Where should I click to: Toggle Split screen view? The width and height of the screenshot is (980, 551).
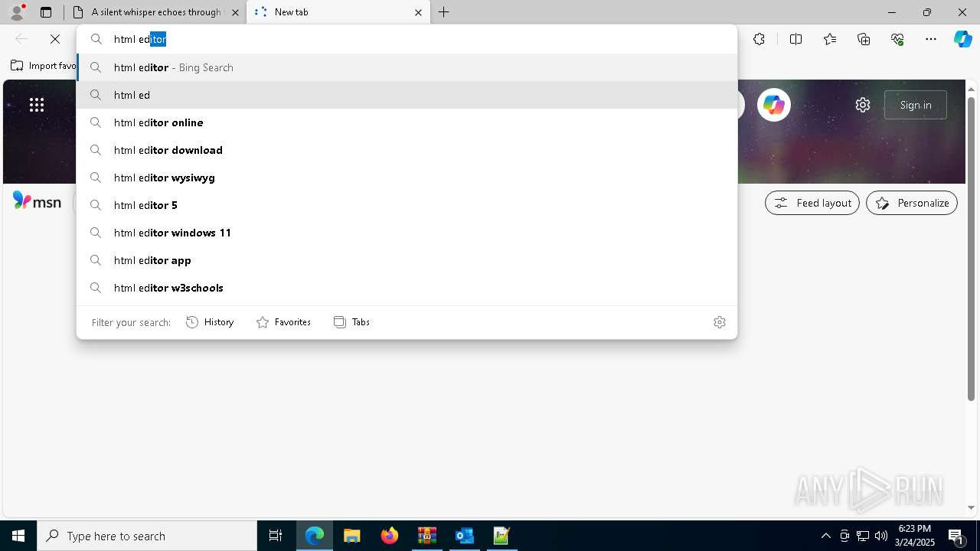[x=795, y=39]
